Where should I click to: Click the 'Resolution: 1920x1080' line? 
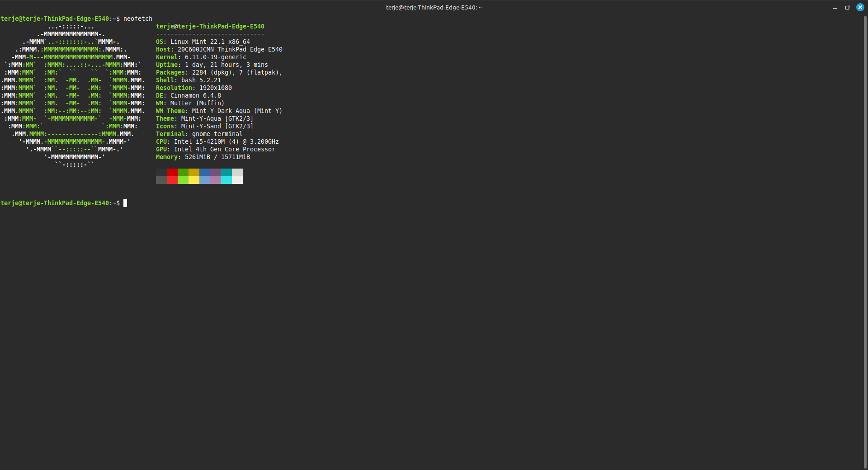[194, 88]
